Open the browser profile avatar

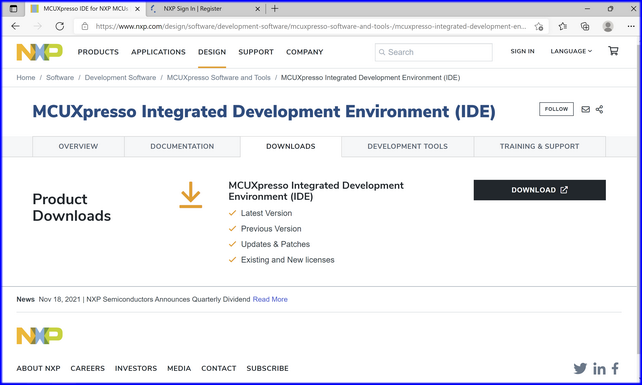coord(608,26)
